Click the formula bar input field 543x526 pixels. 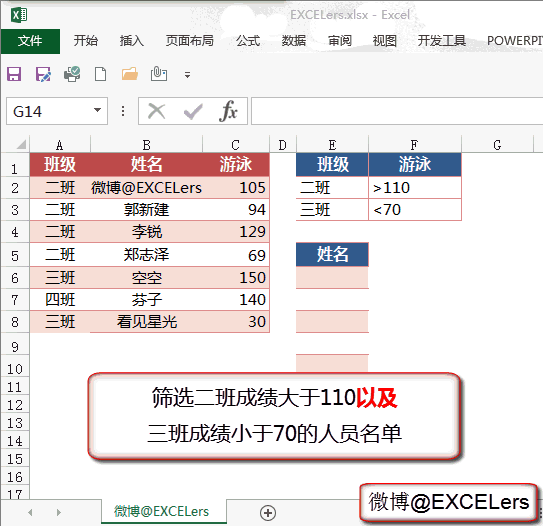tap(397, 111)
